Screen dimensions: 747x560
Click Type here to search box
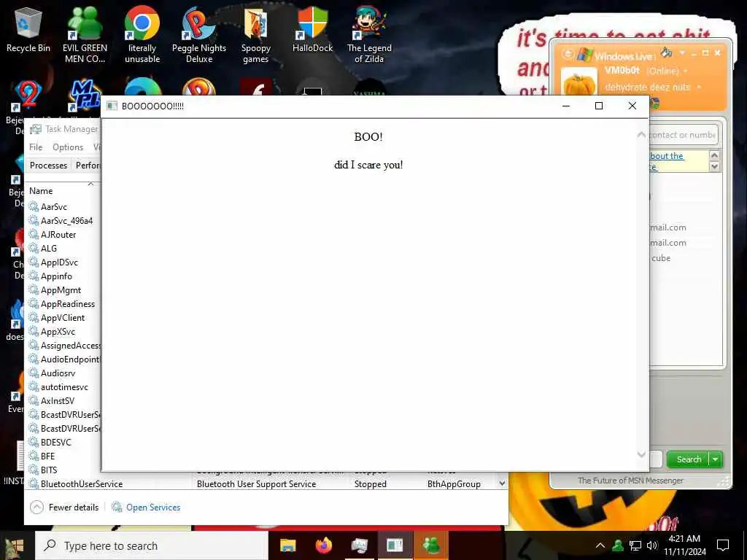tap(152, 545)
